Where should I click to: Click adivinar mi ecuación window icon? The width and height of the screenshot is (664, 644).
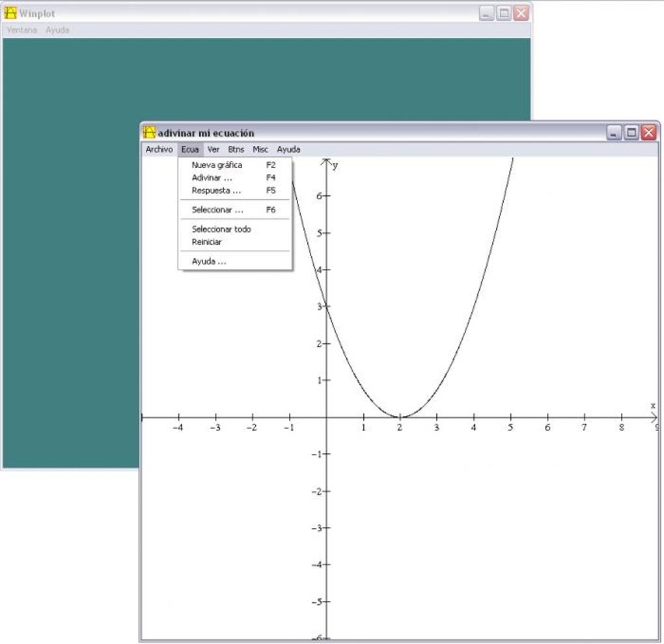149,132
